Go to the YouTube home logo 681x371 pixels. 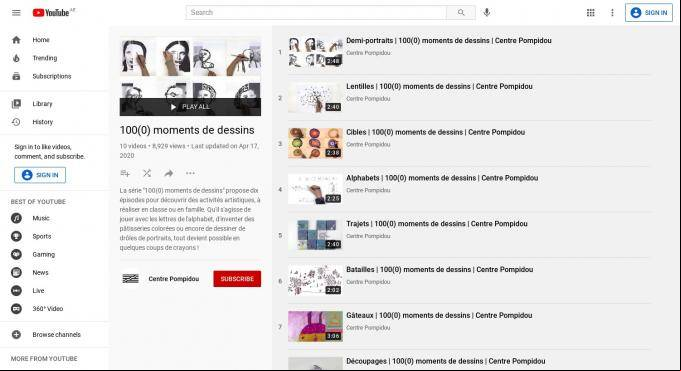[53, 13]
